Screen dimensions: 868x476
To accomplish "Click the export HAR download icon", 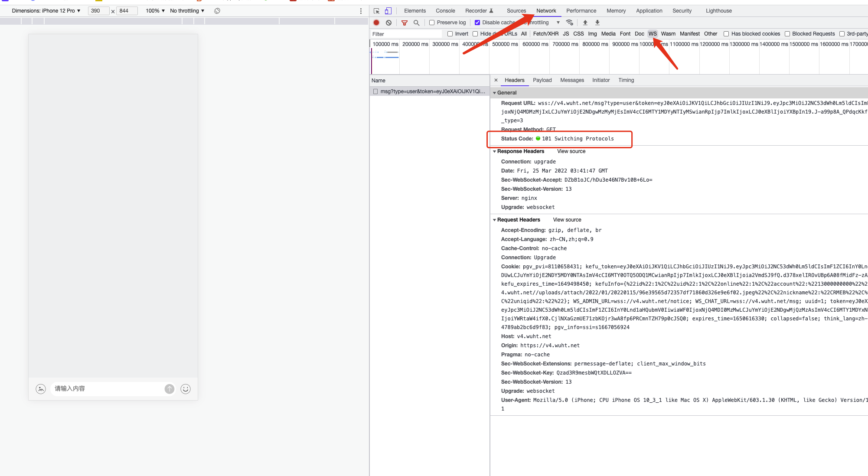I will (597, 23).
